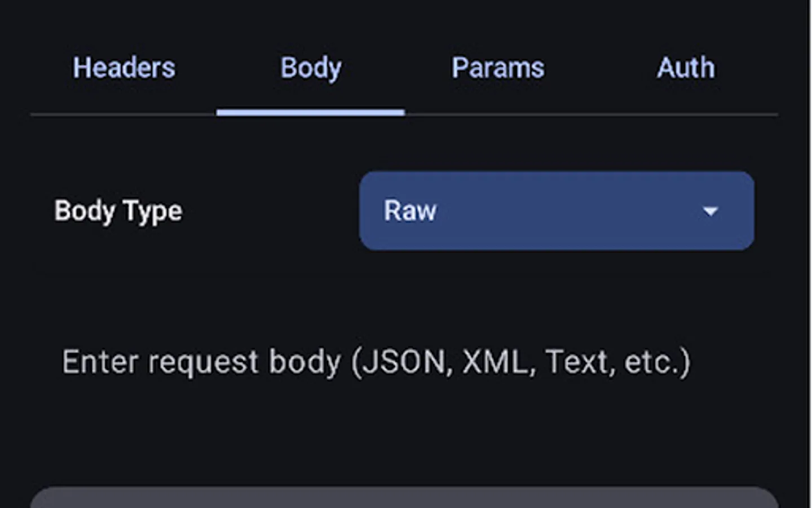812x508 pixels.
Task: Click the gray panel at the bottom
Action: tap(404, 498)
